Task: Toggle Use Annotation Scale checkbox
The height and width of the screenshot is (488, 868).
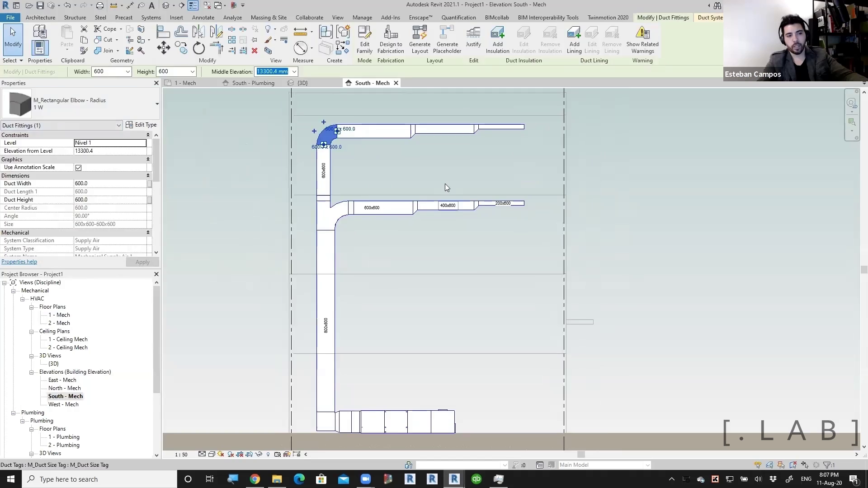Action: [x=79, y=168]
